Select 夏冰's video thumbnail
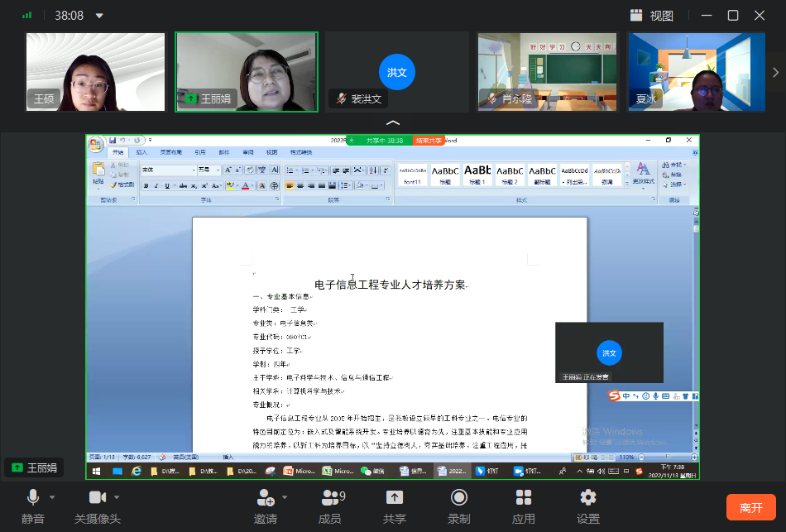Viewport: 786px width, 532px height. click(697, 71)
